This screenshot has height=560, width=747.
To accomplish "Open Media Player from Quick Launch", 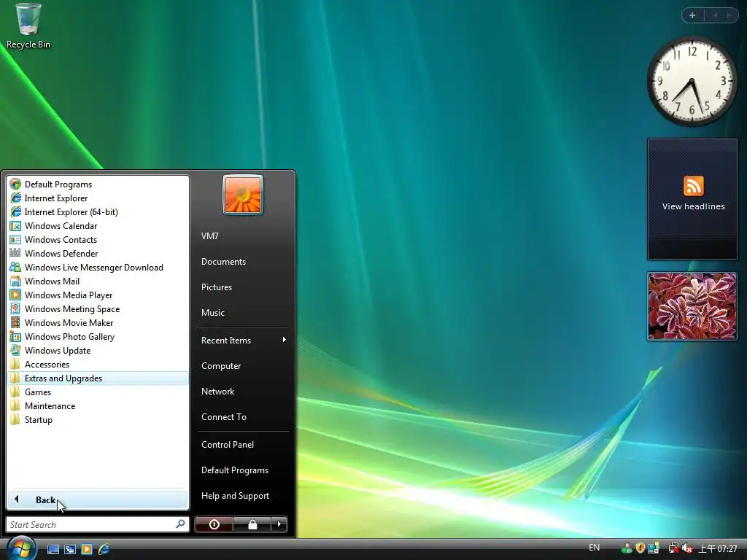I will click(x=87, y=549).
